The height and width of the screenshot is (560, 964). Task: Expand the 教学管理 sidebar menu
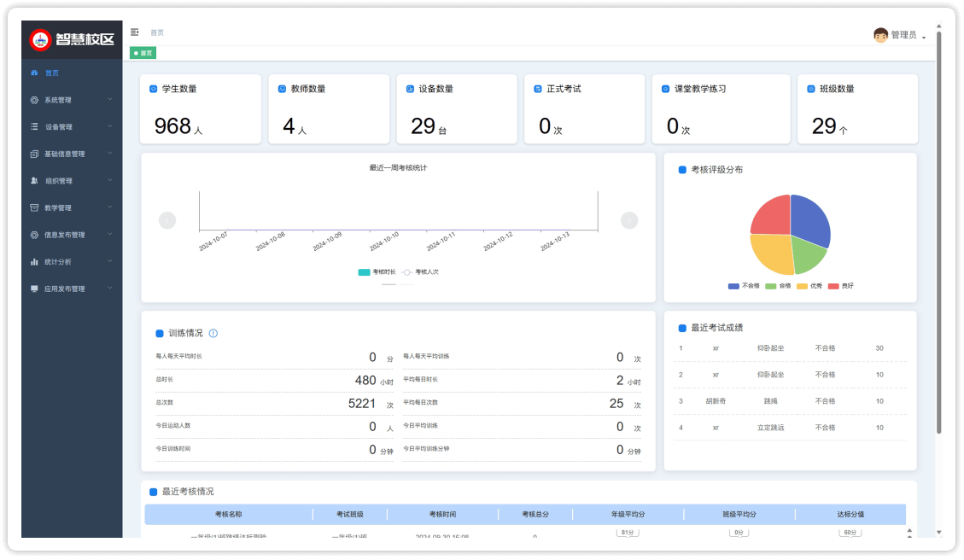(72, 207)
